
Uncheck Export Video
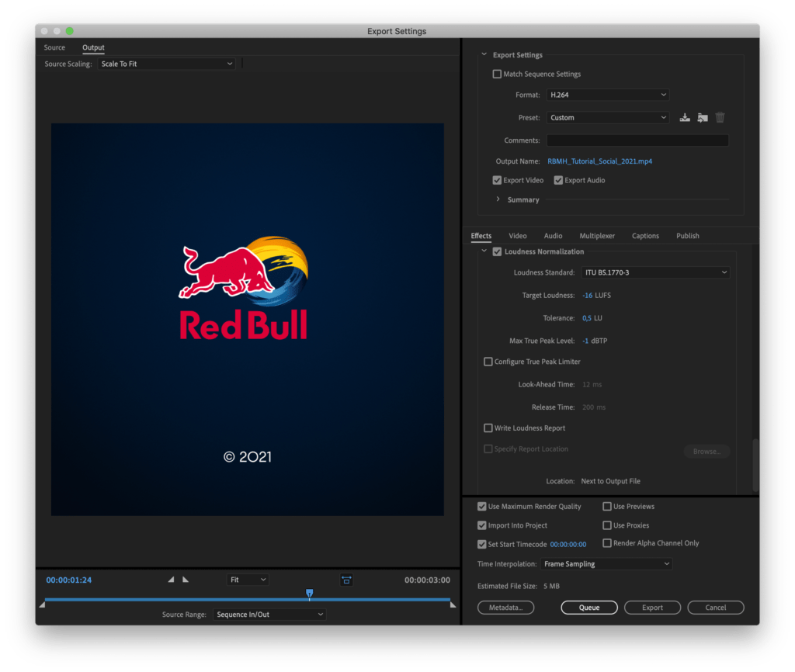point(497,181)
